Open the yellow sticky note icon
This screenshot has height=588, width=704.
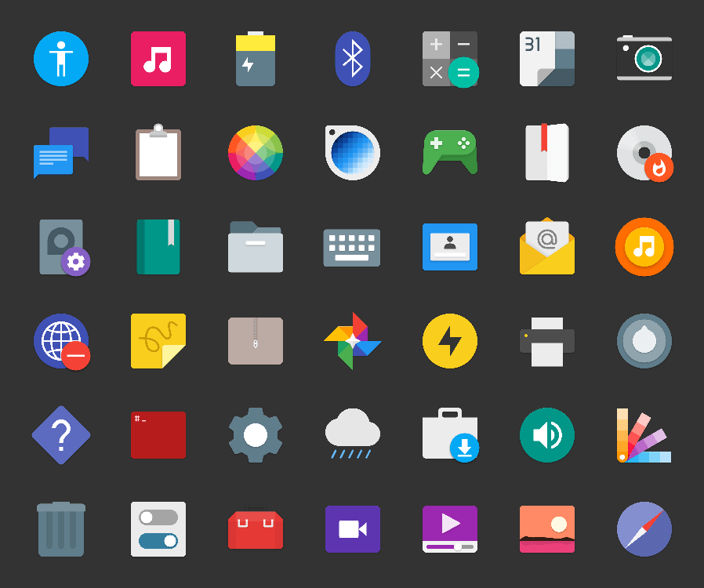point(158,341)
